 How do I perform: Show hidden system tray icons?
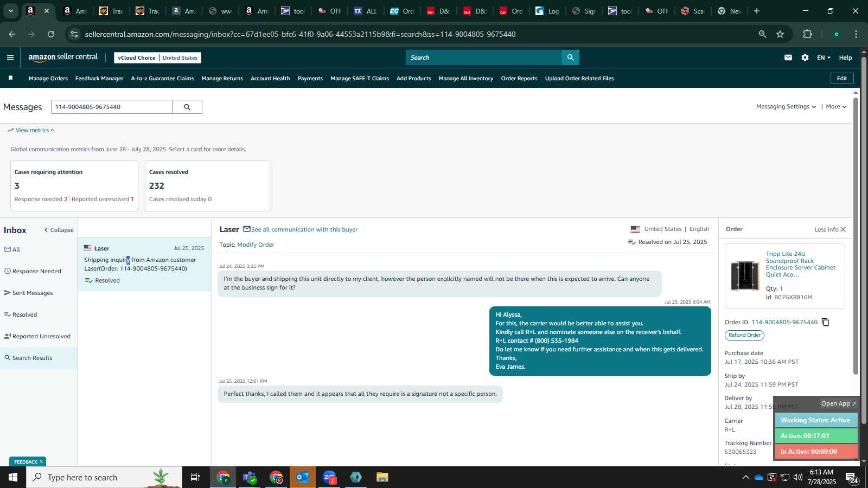click(x=745, y=477)
